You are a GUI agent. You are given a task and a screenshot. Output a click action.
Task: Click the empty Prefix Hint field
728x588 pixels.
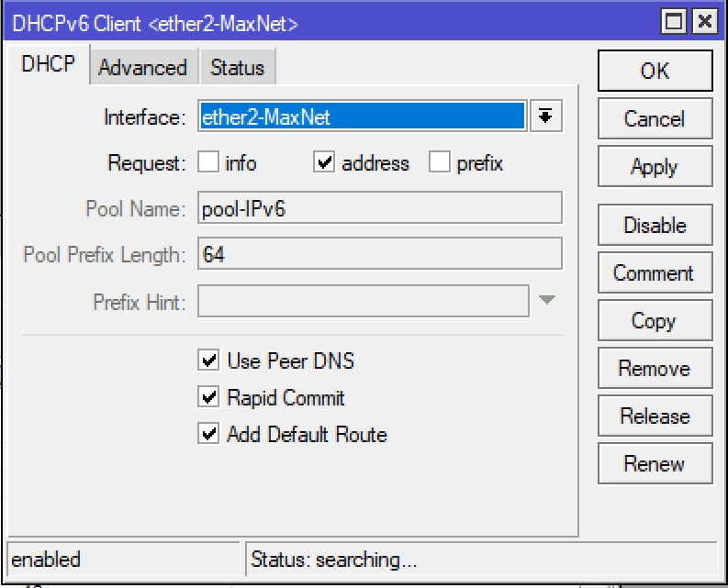[x=363, y=301]
